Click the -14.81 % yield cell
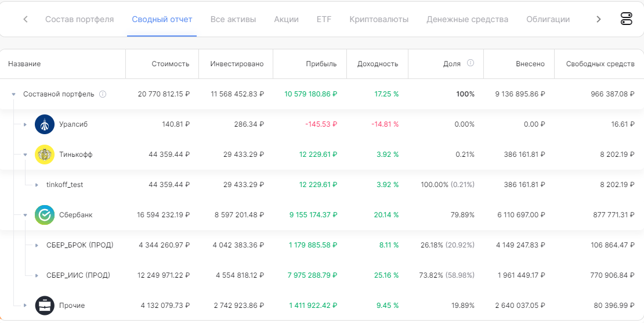This screenshot has height=323, width=644. tap(385, 124)
